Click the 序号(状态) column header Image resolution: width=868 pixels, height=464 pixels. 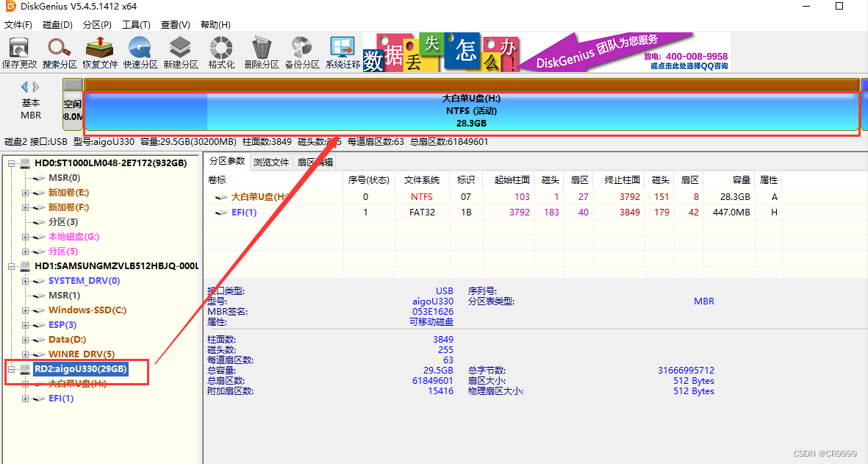369,180
